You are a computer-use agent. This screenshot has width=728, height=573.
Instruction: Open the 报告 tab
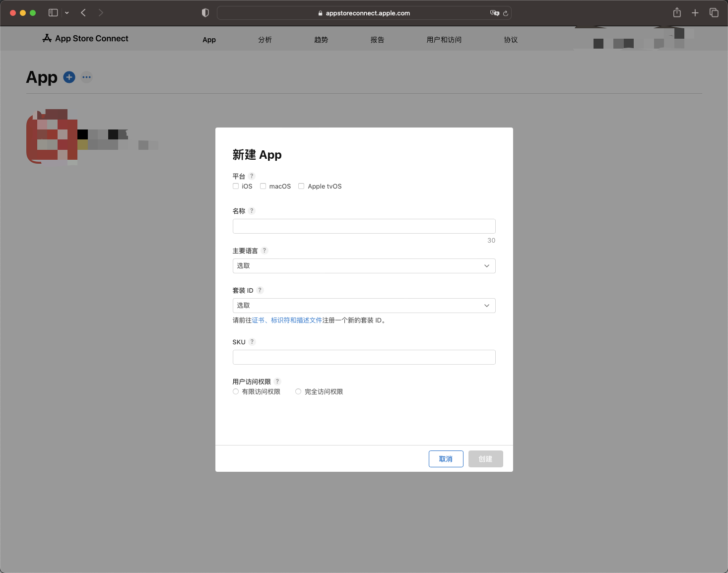[377, 40]
